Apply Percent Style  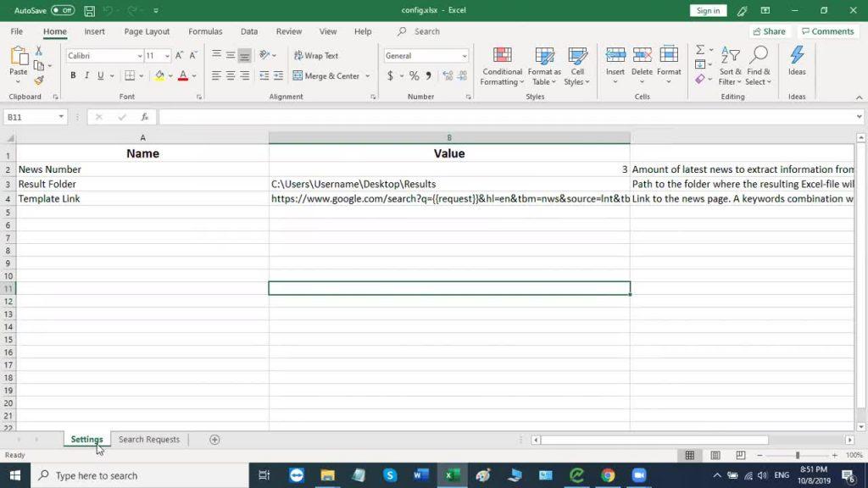click(x=414, y=75)
